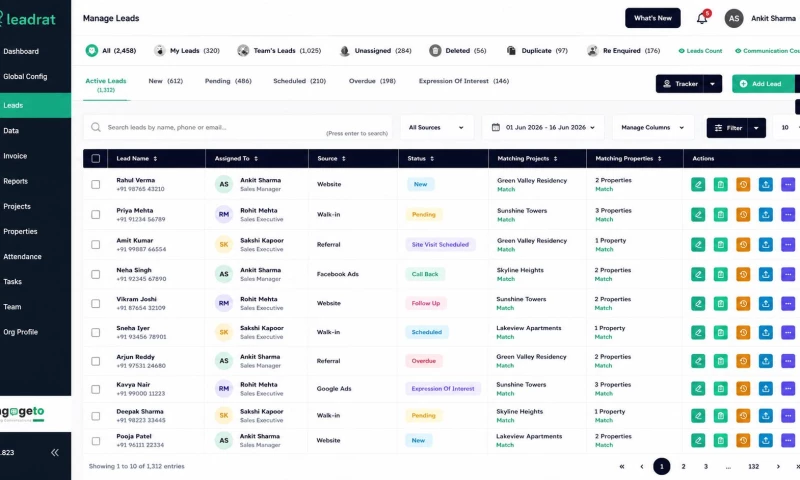This screenshot has height=480, width=800.
Task: Click the search magnifier icon
Action: click(95, 127)
